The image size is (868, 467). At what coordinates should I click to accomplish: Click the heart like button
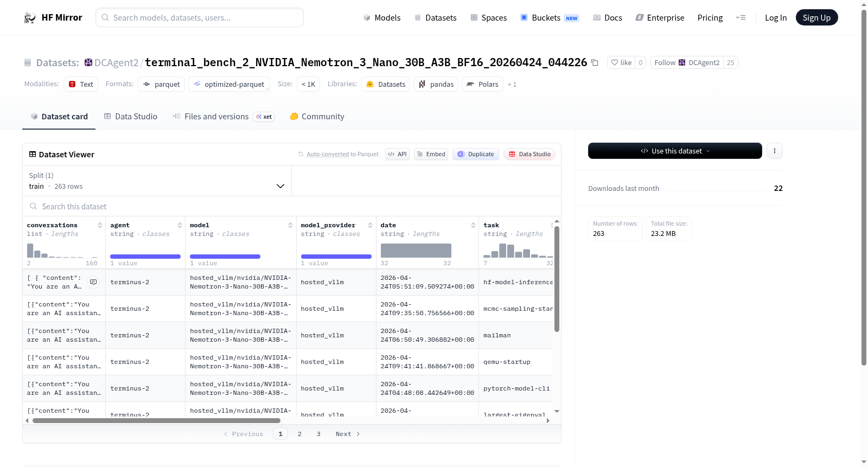pos(621,62)
